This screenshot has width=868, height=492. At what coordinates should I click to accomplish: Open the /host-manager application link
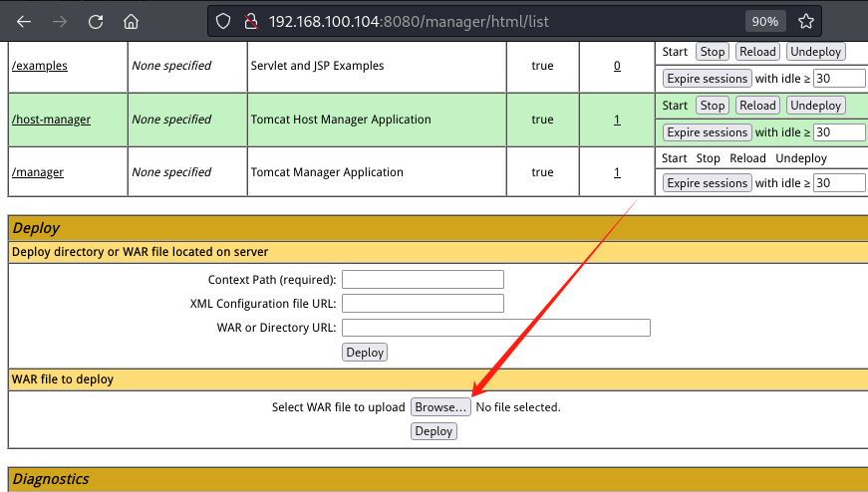51,120
